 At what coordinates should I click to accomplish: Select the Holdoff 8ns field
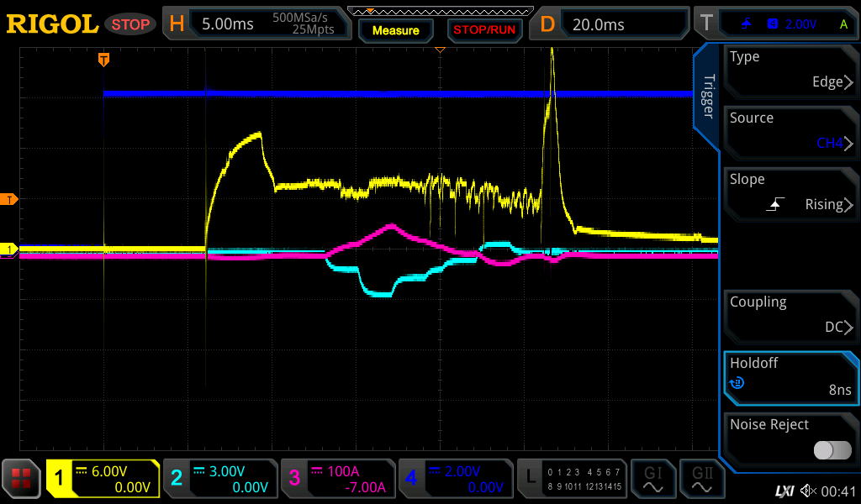[790, 377]
